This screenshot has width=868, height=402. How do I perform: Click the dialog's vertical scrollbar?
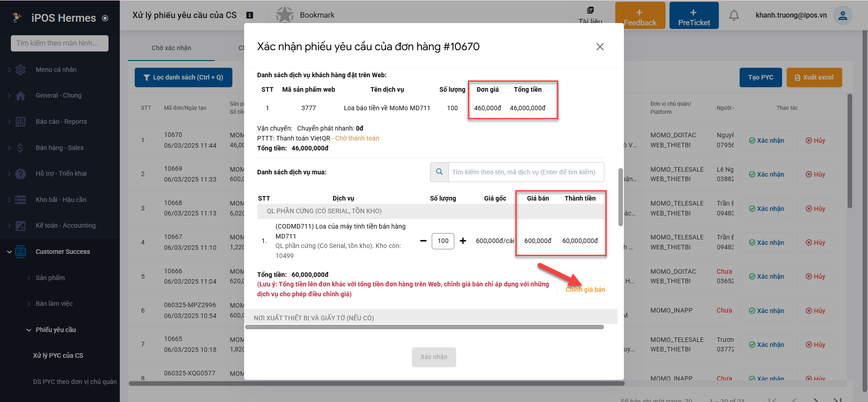click(621, 197)
